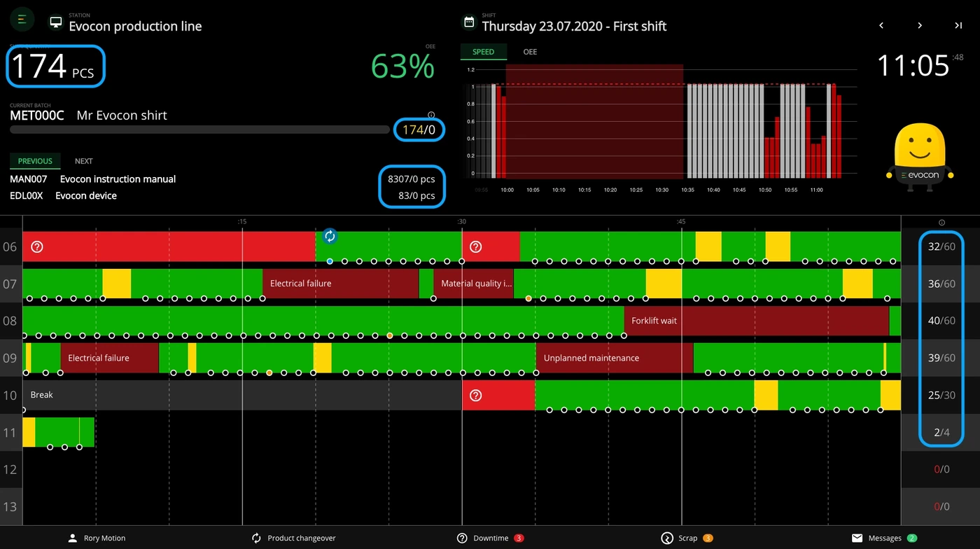This screenshot has height=549, width=980.
Task: Select Electrical failure block in hour 07
Action: coord(340,284)
